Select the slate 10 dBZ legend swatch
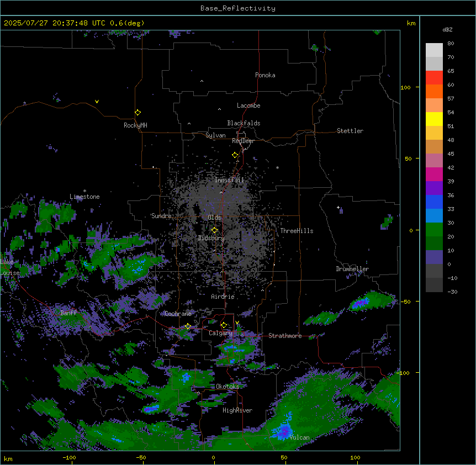Image resolution: width=476 pixels, height=465 pixels. pos(434,257)
